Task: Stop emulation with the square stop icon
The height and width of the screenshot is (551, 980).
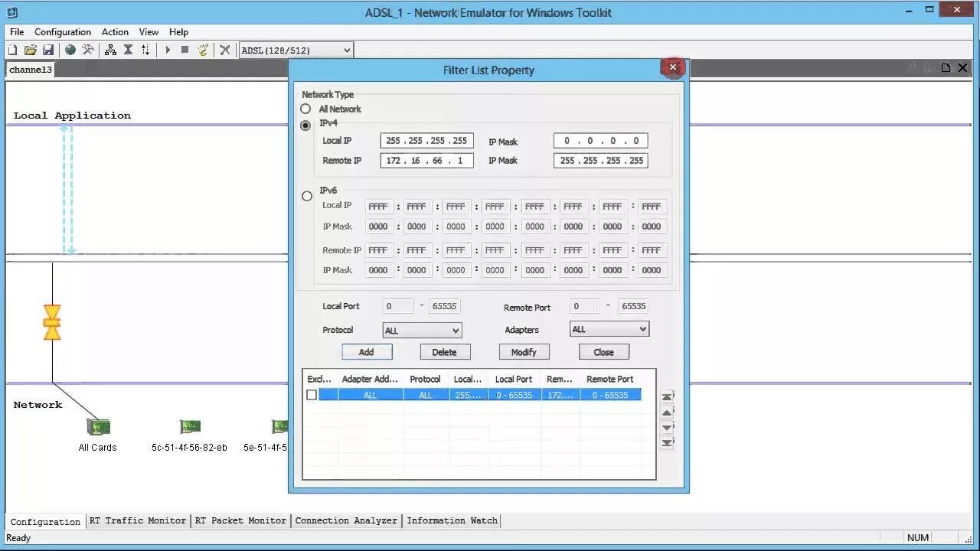Action: pos(185,50)
